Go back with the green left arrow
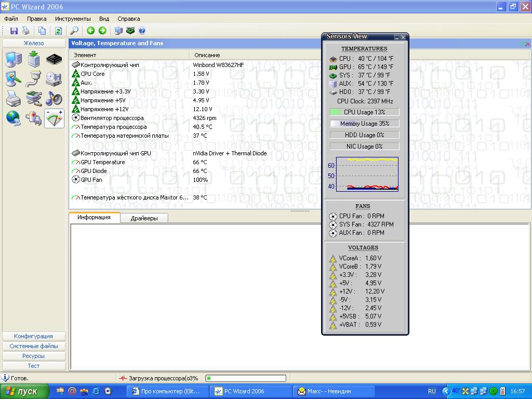The width and height of the screenshot is (532, 399). [x=91, y=31]
